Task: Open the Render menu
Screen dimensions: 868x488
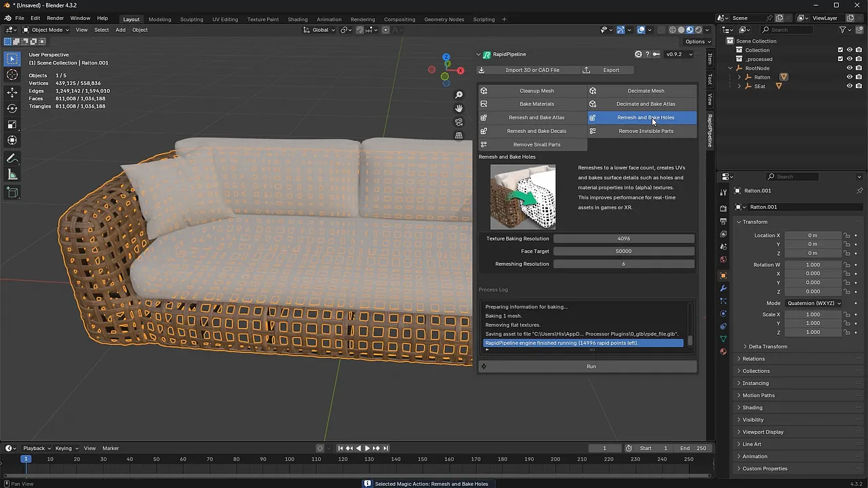Action: (x=55, y=18)
